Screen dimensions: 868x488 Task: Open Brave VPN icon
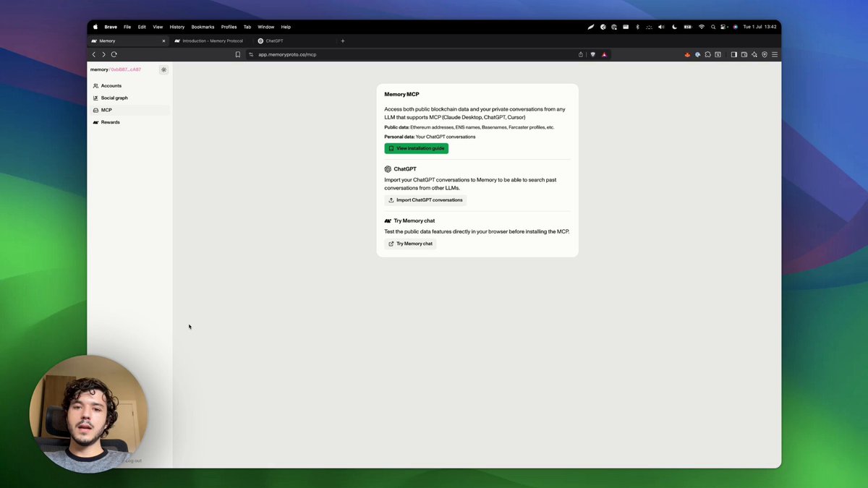click(764, 54)
